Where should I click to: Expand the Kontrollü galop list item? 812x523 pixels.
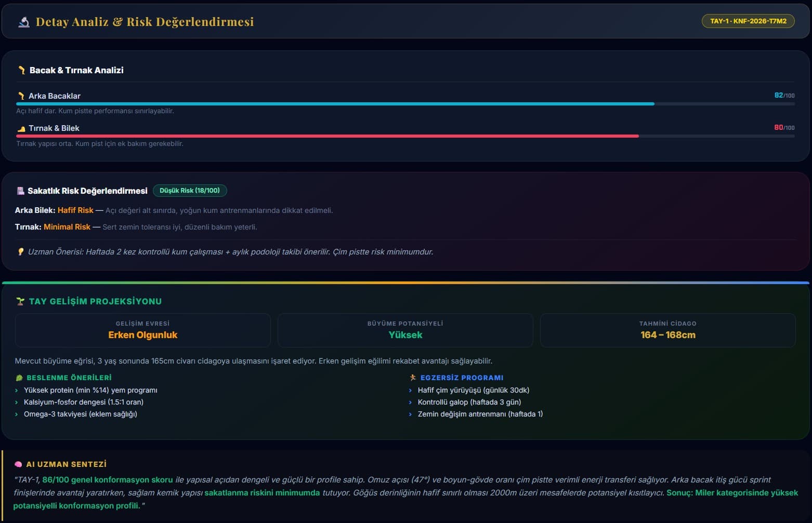click(469, 402)
